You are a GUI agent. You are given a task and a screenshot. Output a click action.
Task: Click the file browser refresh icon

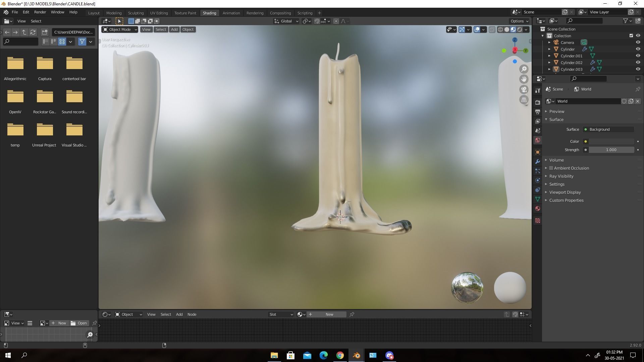(x=33, y=32)
